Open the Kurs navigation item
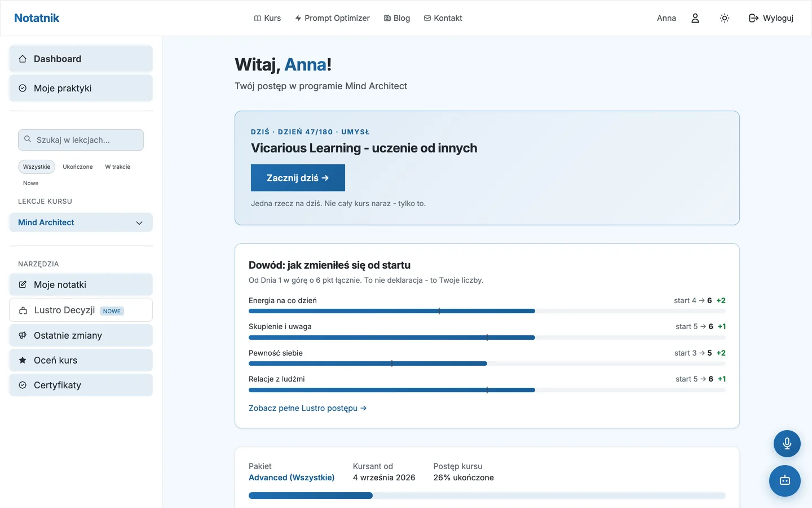Viewport: 812px width, 508px height. (x=267, y=18)
